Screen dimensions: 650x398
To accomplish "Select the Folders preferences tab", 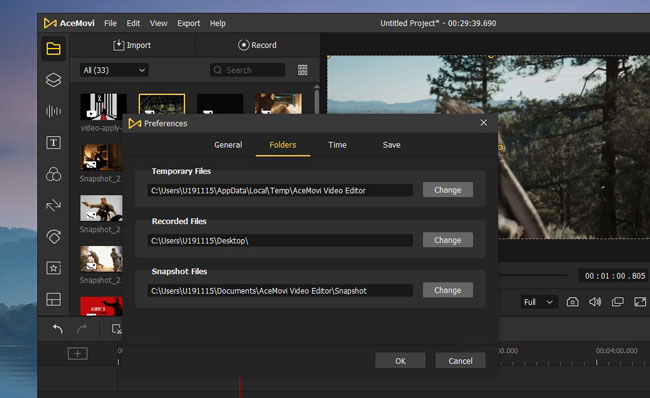I will [283, 145].
